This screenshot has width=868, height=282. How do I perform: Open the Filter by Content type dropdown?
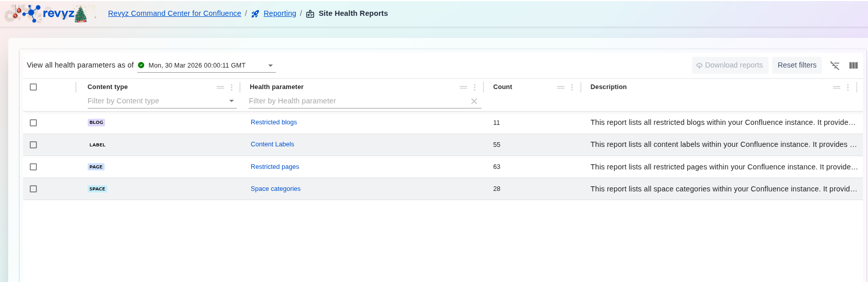pyautogui.click(x=232, y=101)
